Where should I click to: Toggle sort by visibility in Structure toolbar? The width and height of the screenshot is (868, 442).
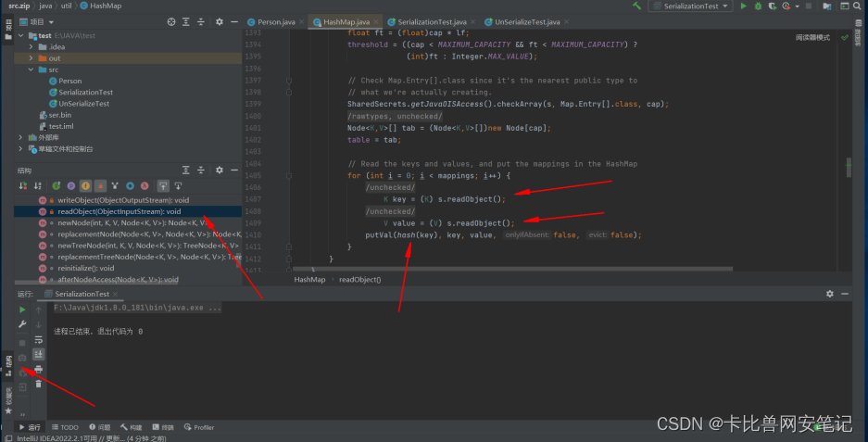[23, 186]
